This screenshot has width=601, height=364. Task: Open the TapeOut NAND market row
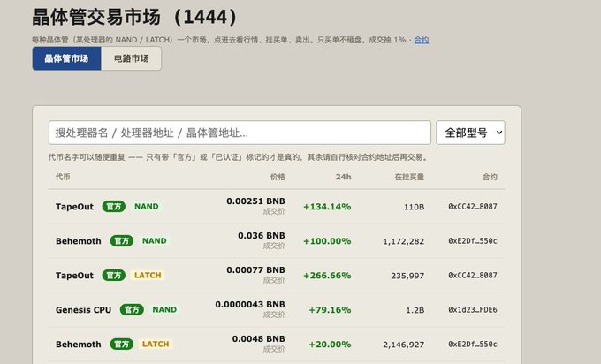coord(277,207)
